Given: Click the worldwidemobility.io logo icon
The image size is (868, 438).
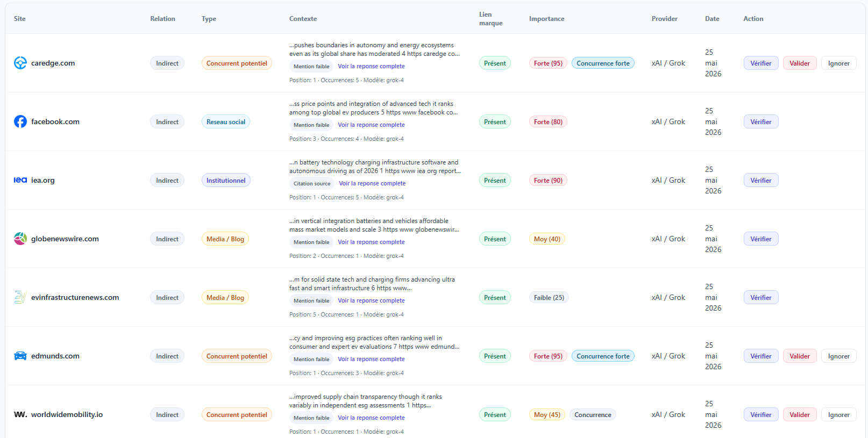Looking at the screenshot, I should coord(20,414).
